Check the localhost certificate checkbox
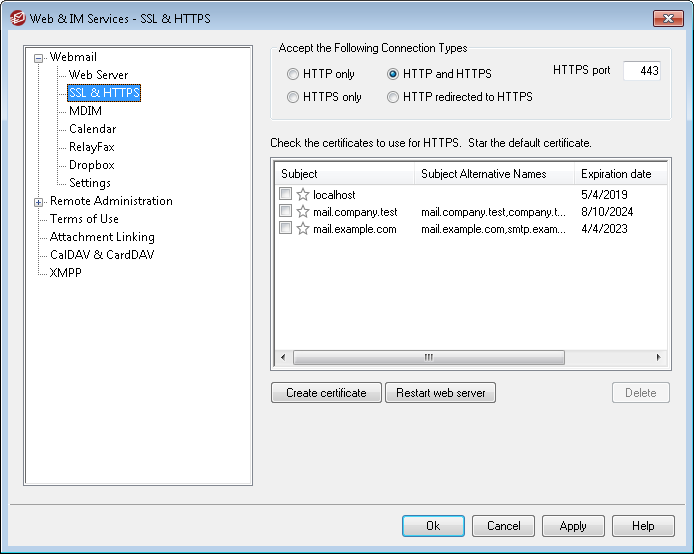The height and width of the screenshot is (554, 694). 286,195
